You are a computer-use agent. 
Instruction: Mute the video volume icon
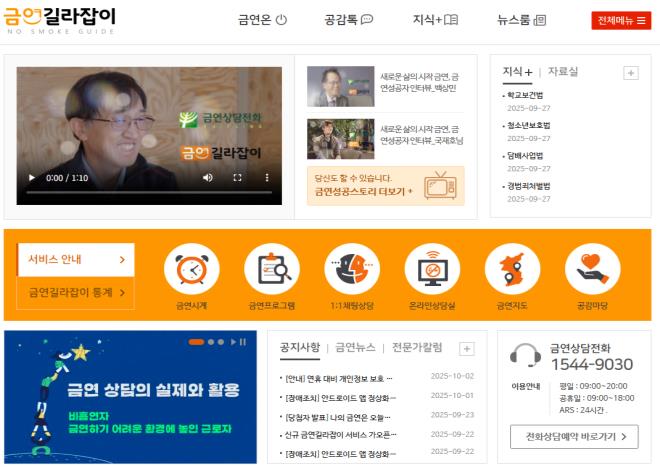coord(208,178)
